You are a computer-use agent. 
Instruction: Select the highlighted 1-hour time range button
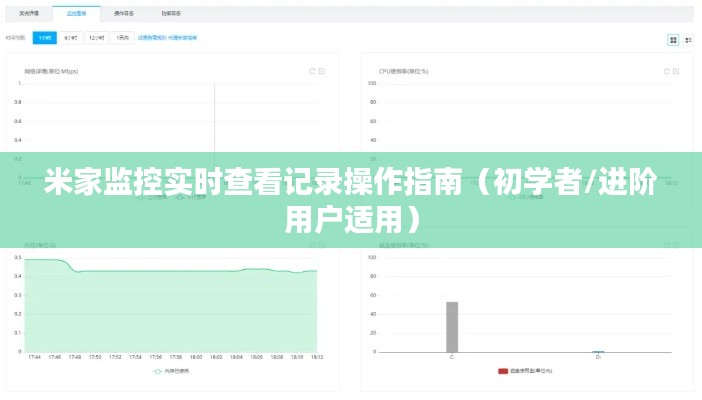pyautogui.click(x=45, y=38)
